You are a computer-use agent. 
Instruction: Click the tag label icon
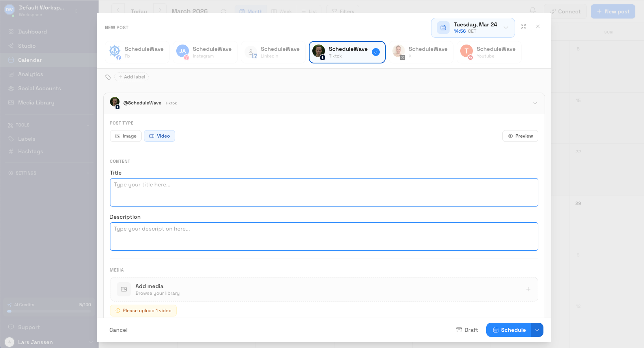coord(108,77)
